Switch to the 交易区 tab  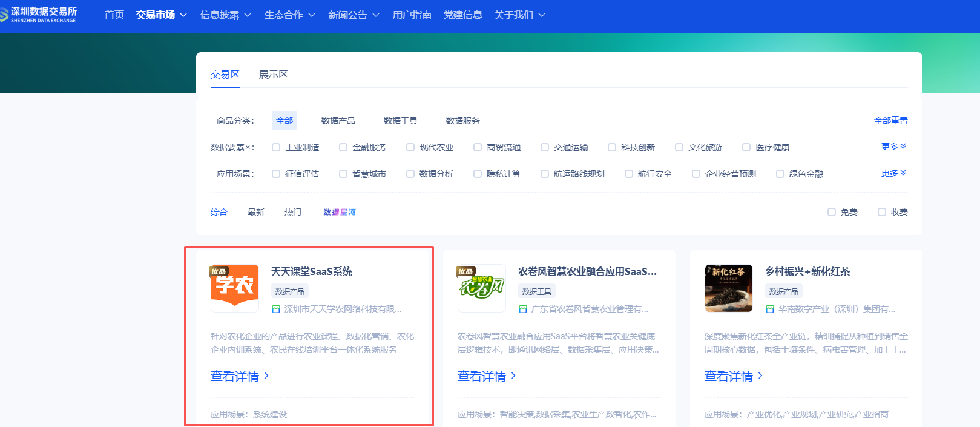pyautogui.click(x=225, y=74)
